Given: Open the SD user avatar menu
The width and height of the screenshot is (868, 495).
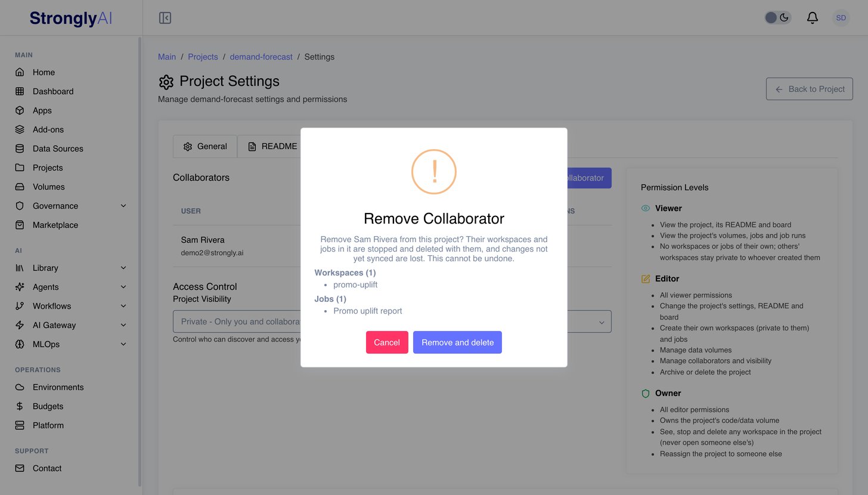Looking at the screenshot, I should click(x=841, y=18).
